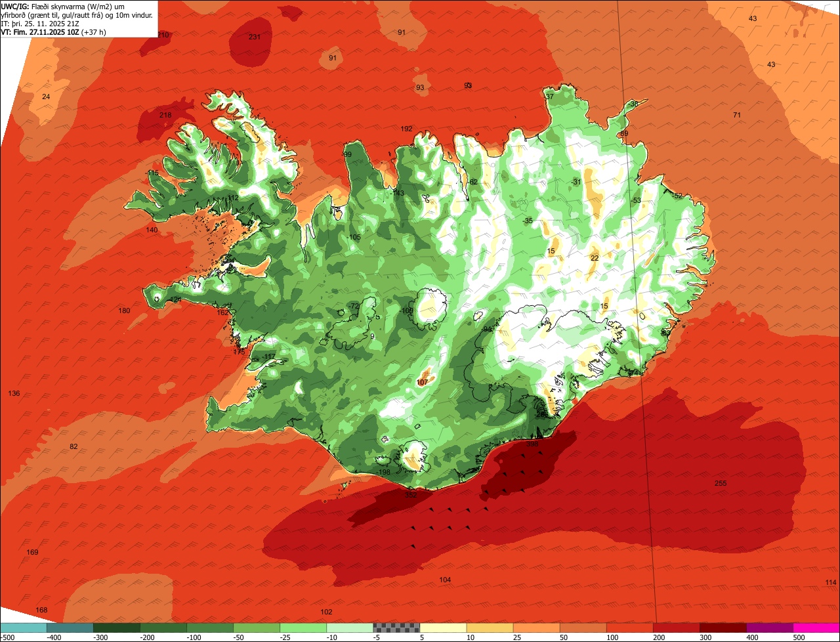Click the map value 71 in the northeast
Viewport: 840px width, 642px height.
tap(737, 115)
